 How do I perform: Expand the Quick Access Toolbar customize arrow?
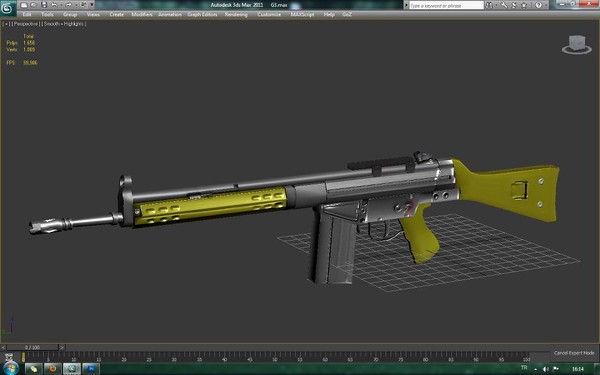point(92,5)
